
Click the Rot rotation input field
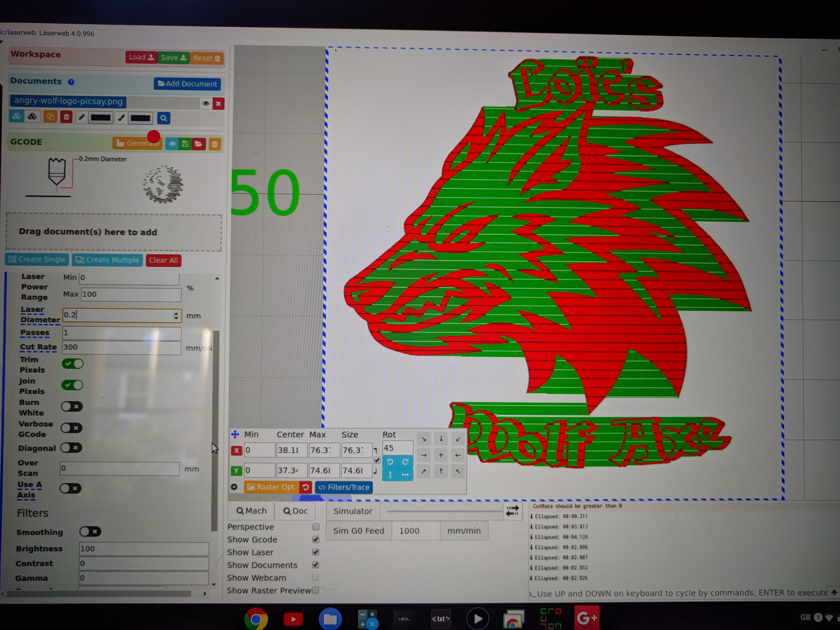[x=397, y=448]
